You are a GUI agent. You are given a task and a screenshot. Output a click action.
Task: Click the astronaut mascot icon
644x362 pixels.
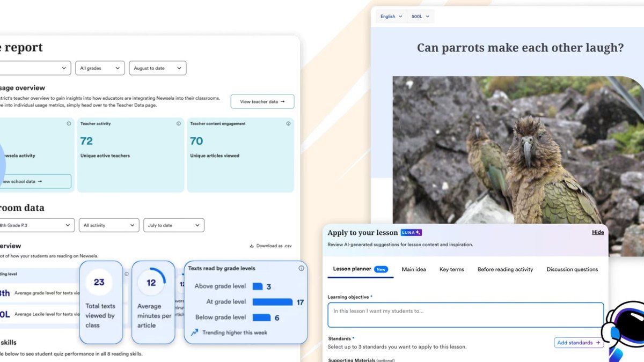(624, 330)
